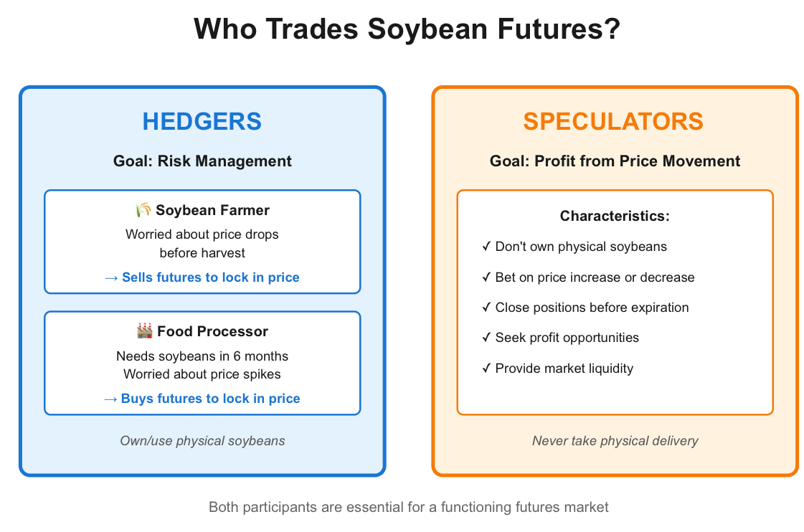Click checkmark beside Close positions before expiration

(x=486, y=308)
